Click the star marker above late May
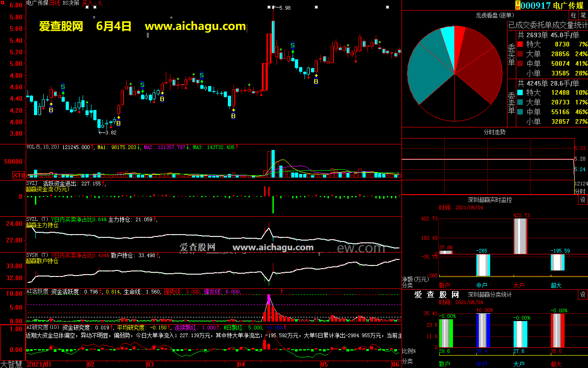 coord(387,7)
